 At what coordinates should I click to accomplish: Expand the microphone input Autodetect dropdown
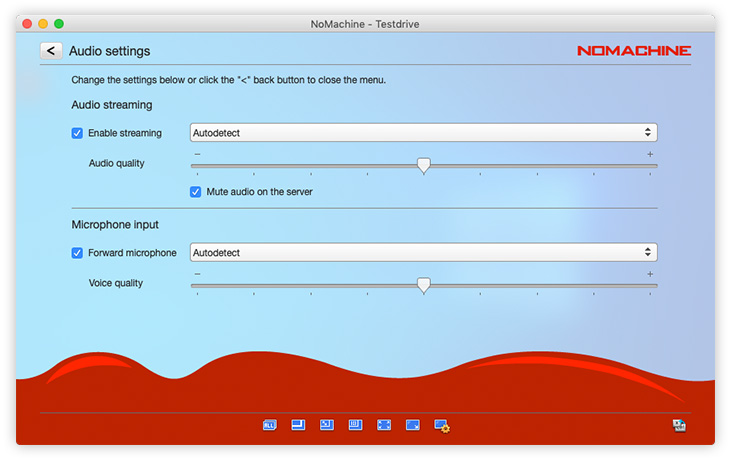click(423, 253)
